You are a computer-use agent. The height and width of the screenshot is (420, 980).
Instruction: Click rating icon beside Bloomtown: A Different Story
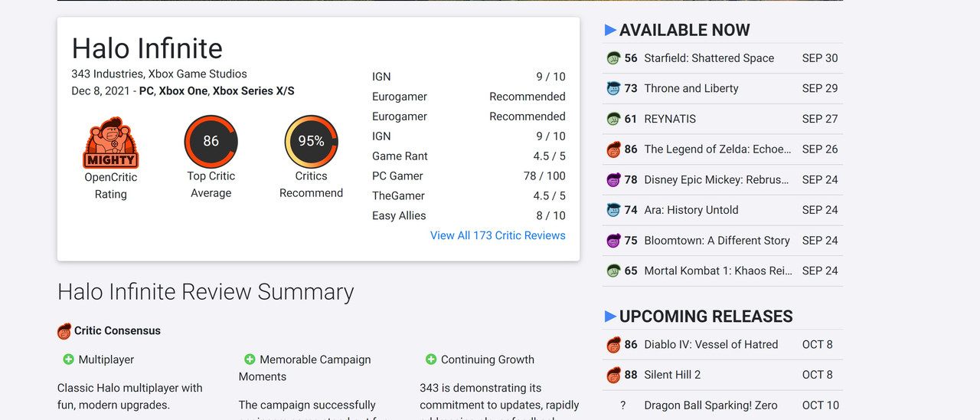pos(613,241)
